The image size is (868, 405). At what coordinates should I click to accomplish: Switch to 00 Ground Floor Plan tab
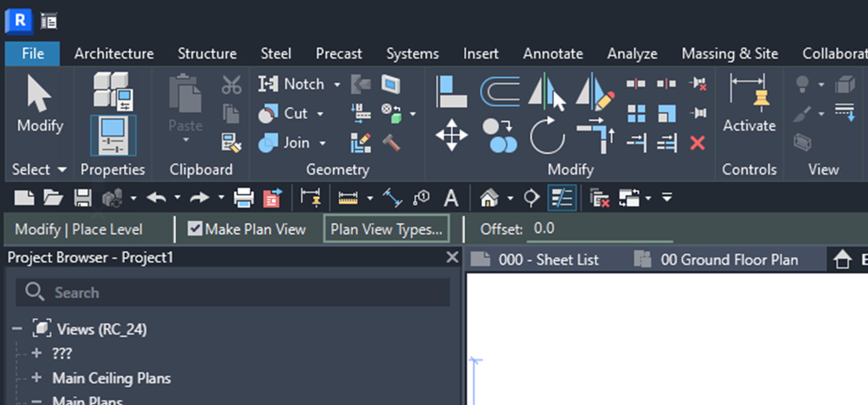coord(716,260)
